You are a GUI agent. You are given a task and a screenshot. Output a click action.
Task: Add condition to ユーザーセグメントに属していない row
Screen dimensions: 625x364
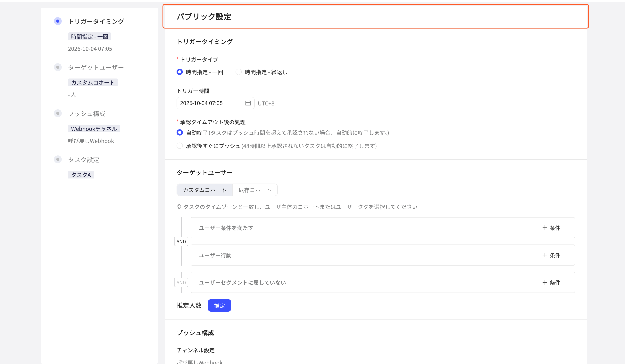click(x=551, y=282)
